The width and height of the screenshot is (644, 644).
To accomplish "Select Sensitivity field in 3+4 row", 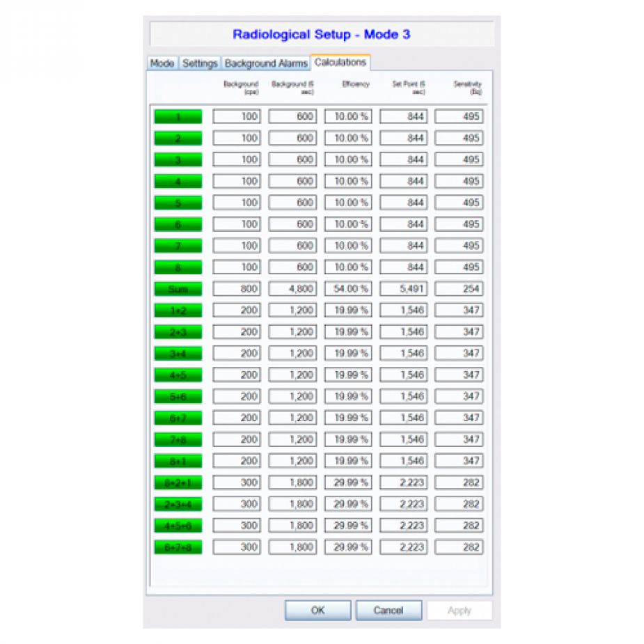I will (x=459, y=353).
